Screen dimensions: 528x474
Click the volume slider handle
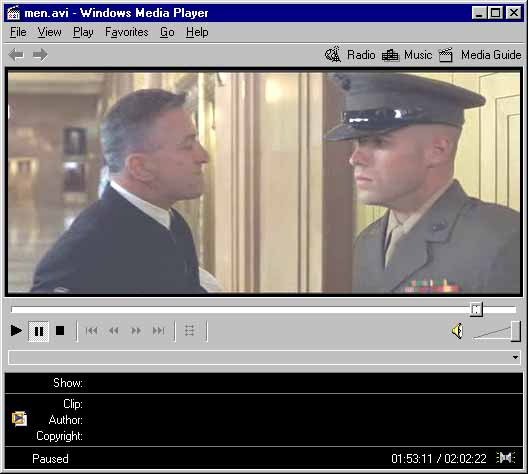(516, 331)
